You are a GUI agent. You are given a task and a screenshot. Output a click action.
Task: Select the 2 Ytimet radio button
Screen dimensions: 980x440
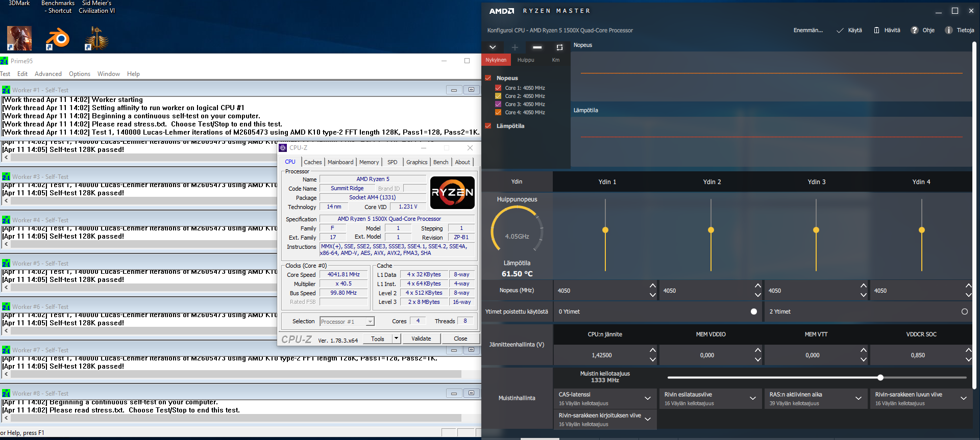(964, 312)
